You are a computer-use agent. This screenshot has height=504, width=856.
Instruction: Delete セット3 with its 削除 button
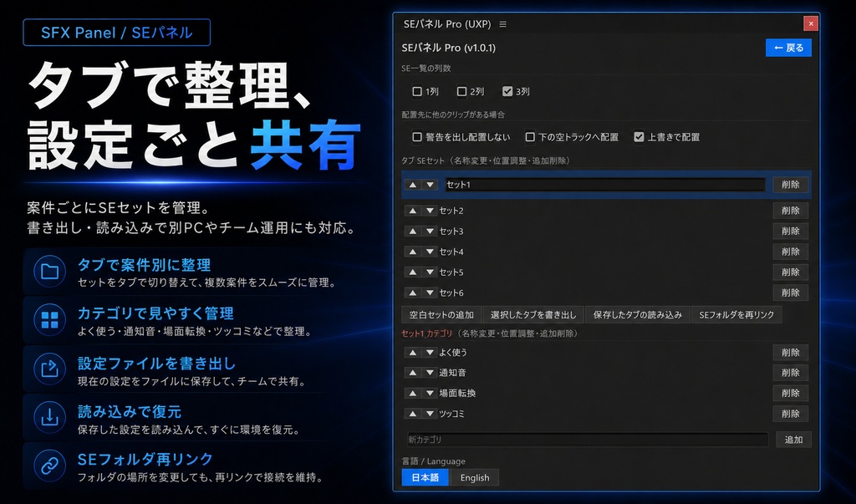791,231
